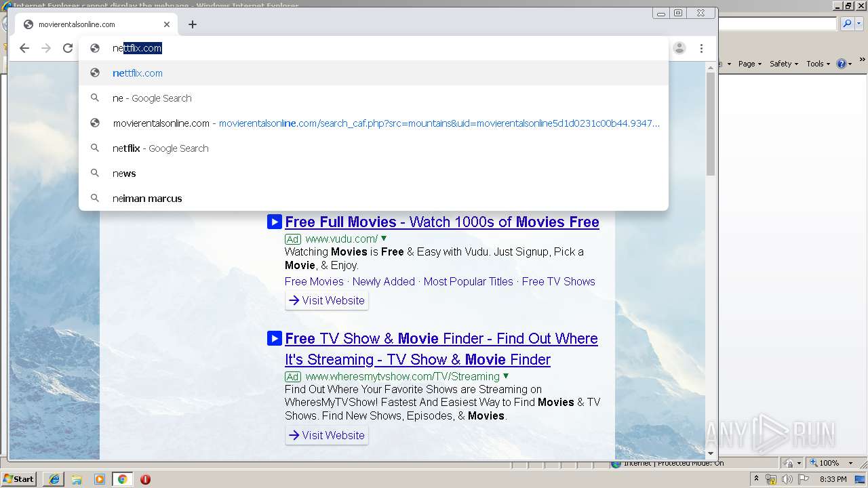Open the Tools menu in Internet Explorer
Viewport: 868px width, 488px height.
(x=818, y=64)
